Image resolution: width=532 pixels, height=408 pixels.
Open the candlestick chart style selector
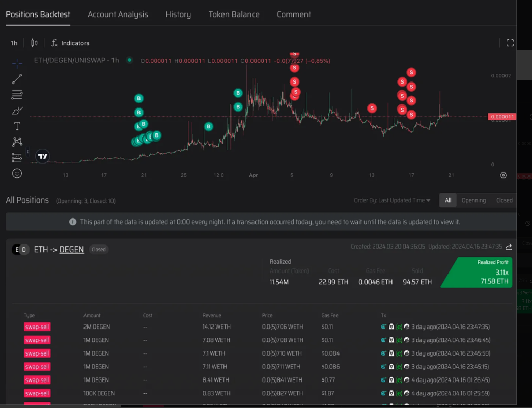pos(34,43)
